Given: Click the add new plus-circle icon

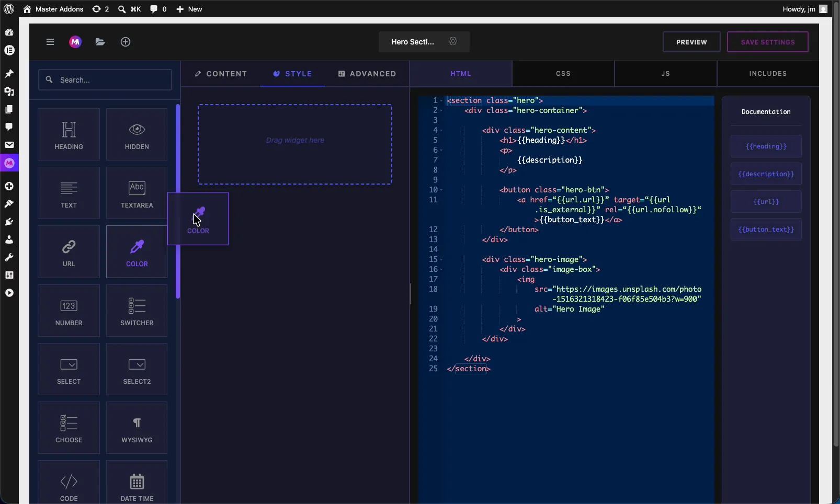Looking at the screenshot, I should click(x=126, y=42).
